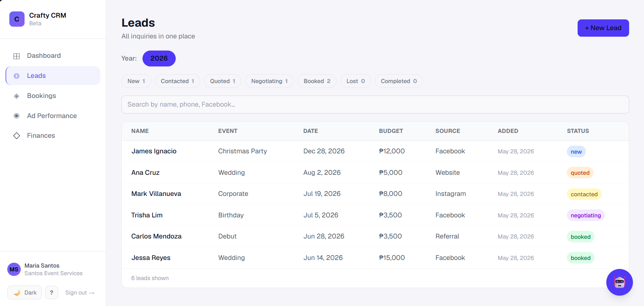Screen dimensions: 644x306
Task: Click the negotiating status badge for Trisha Lim
Action: point(586,215)
